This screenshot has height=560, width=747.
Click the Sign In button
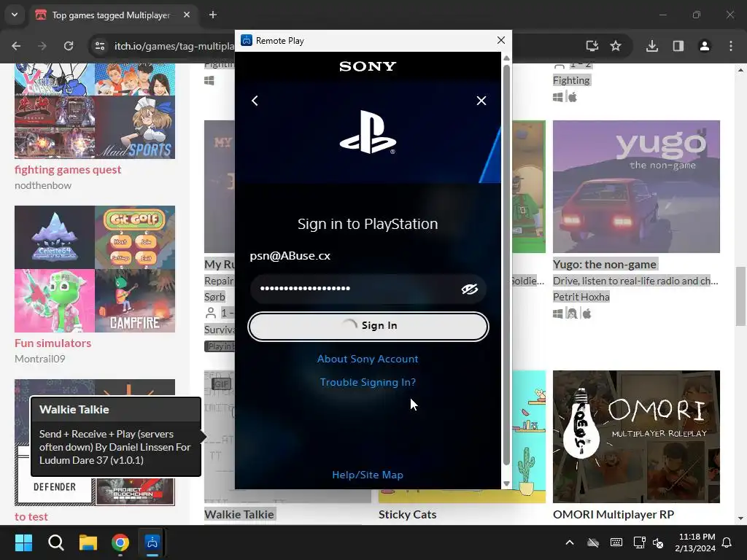[368, 326]
